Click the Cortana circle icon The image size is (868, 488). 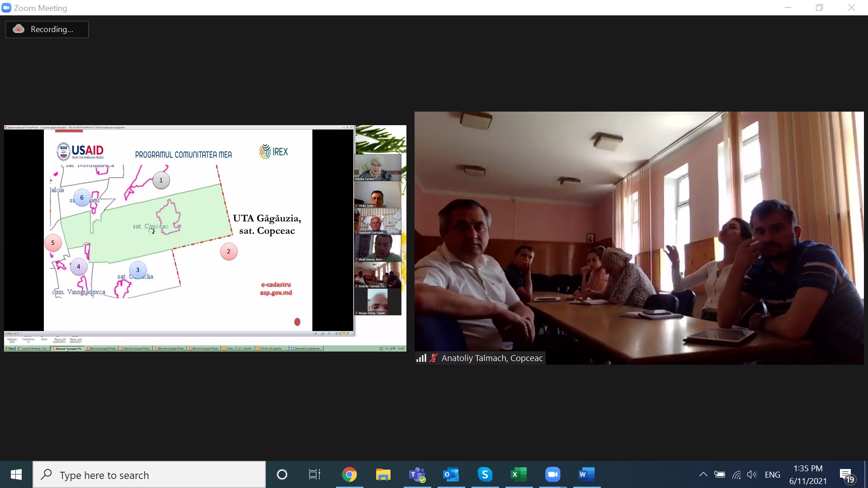(x=282, y=474)
